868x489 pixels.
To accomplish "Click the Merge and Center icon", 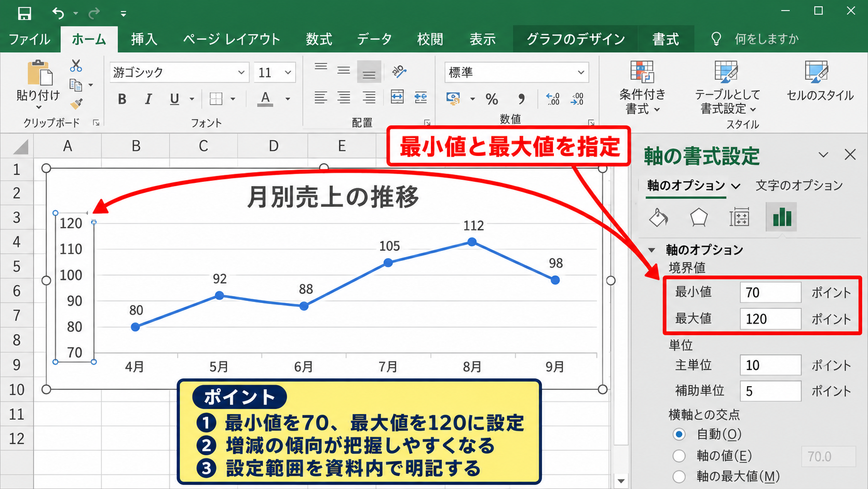I will tap(397, 97).
